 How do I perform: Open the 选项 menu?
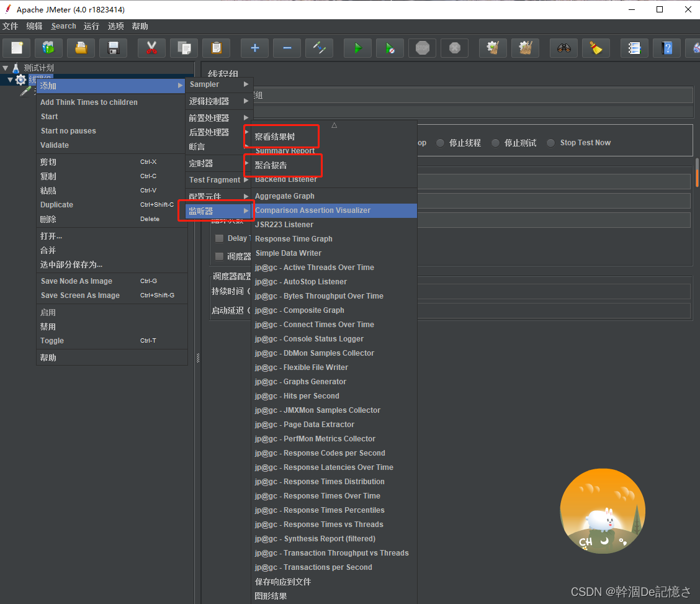click(x=115, y=26)
